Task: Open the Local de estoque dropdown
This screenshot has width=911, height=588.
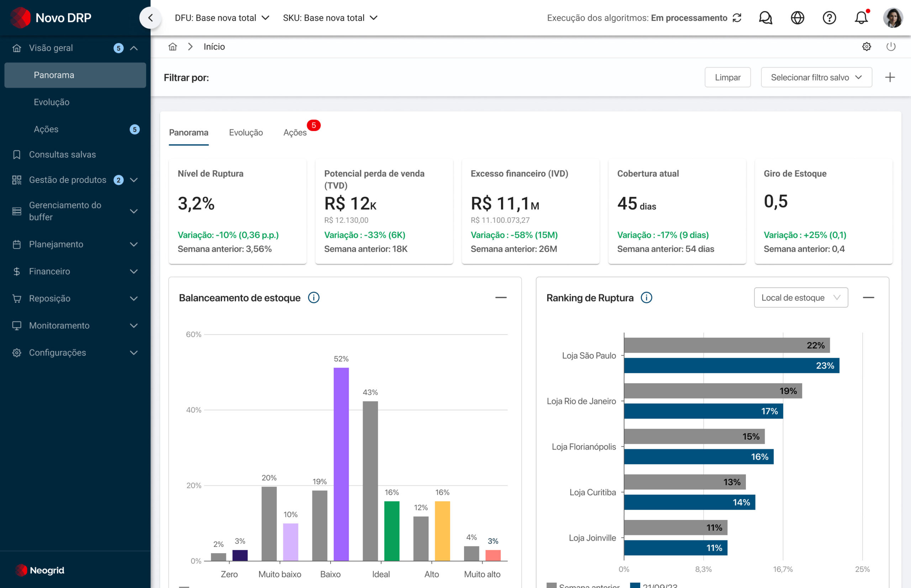Action: tap(801, 298)
